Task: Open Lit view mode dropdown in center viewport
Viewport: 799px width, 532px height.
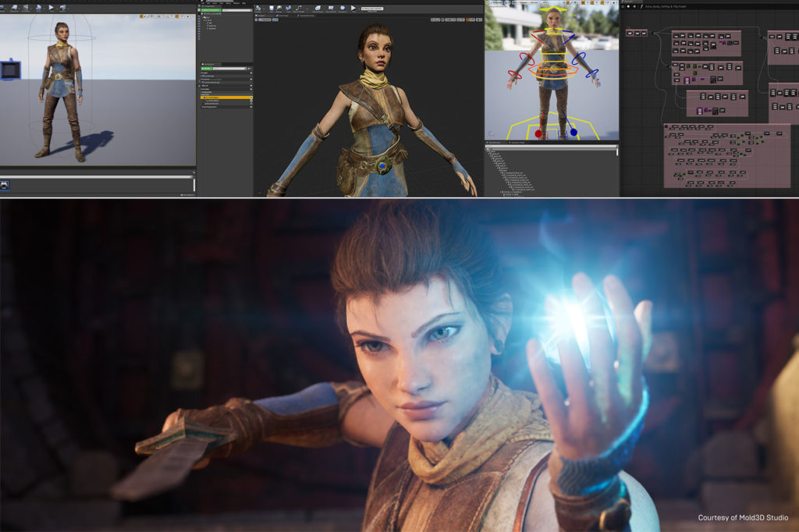Action: click(x=275, y=20)
